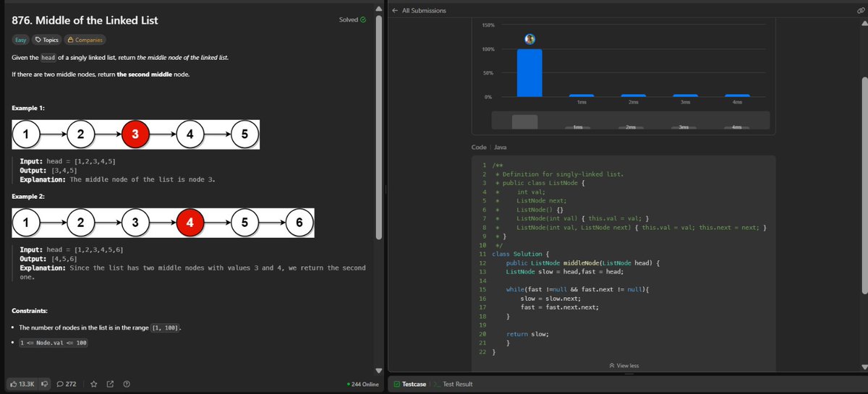Screen dimensions: 868x394
Task: Click the tag icon on the Topics pill
Action: [38, 40]
